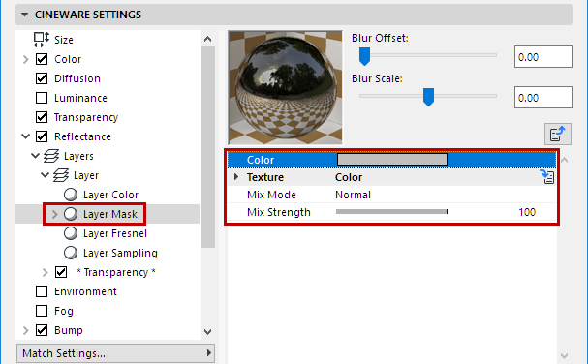588x364 pixels.
Task: Expand the Bump channel tree node
Action: click(x=25, y=330)
